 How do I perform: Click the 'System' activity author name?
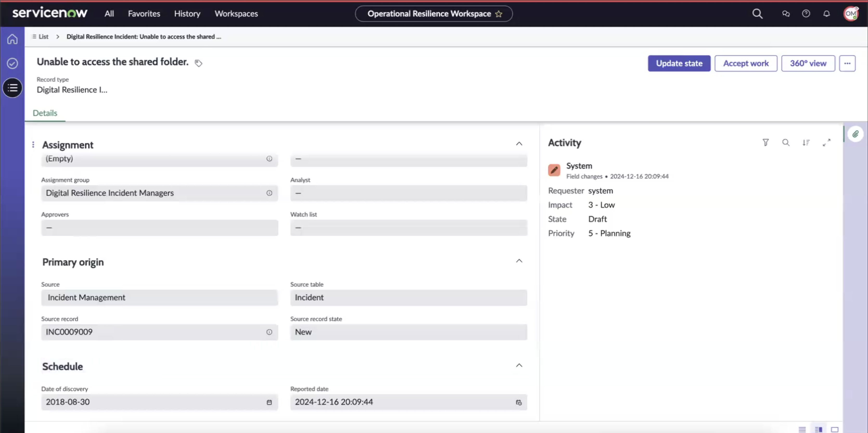579,166
